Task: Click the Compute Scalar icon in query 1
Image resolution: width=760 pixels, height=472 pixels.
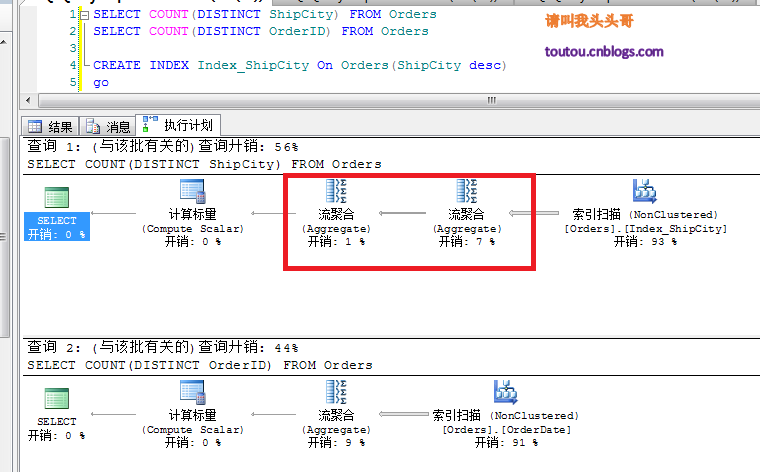Action: [192, 191]
